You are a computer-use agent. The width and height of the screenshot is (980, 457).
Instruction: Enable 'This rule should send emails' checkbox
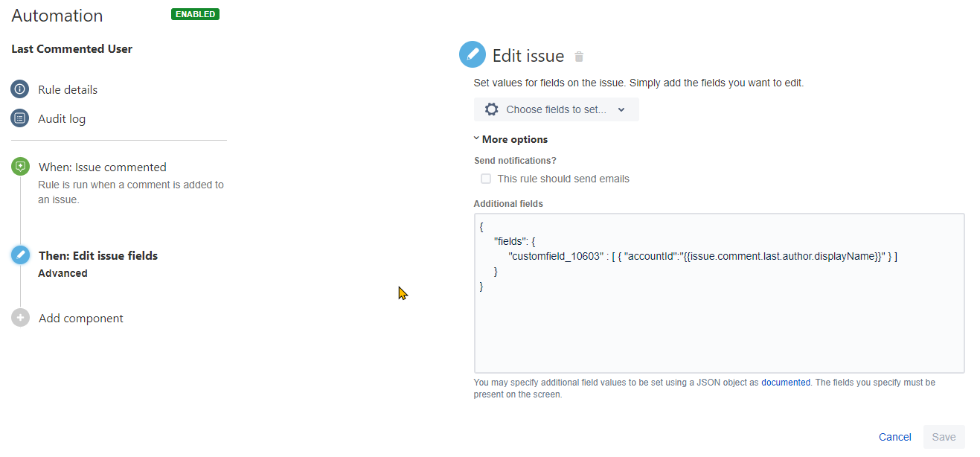point(486,179)
